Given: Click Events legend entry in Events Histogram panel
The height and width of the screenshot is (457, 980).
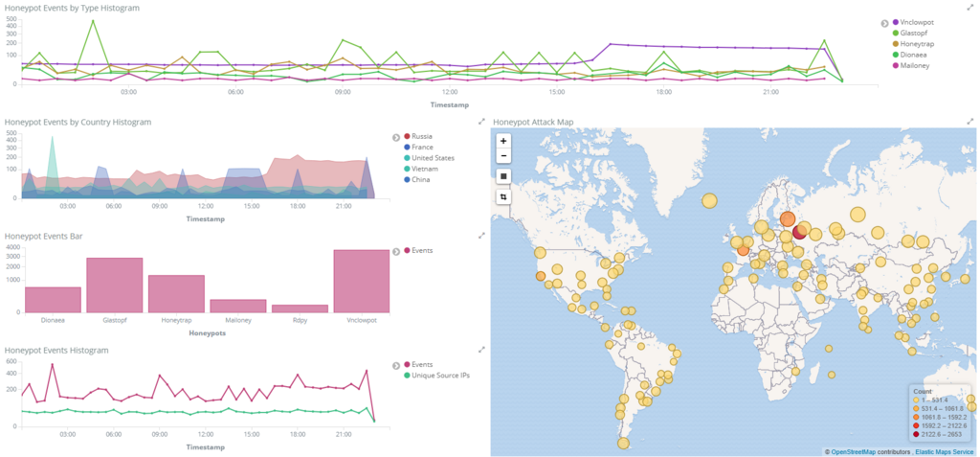Looking at the screenshot, I should tap(418, 364).
